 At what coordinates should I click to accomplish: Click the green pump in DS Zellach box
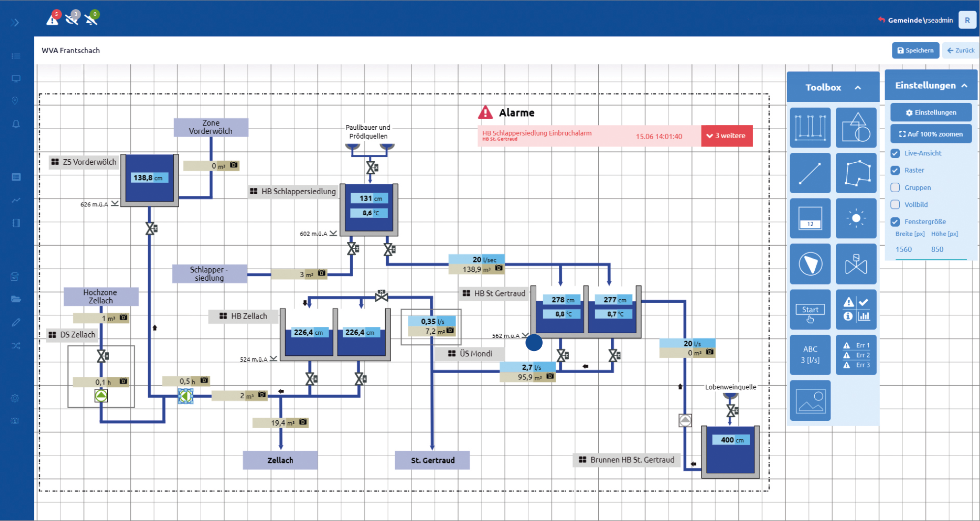point(101,396)
